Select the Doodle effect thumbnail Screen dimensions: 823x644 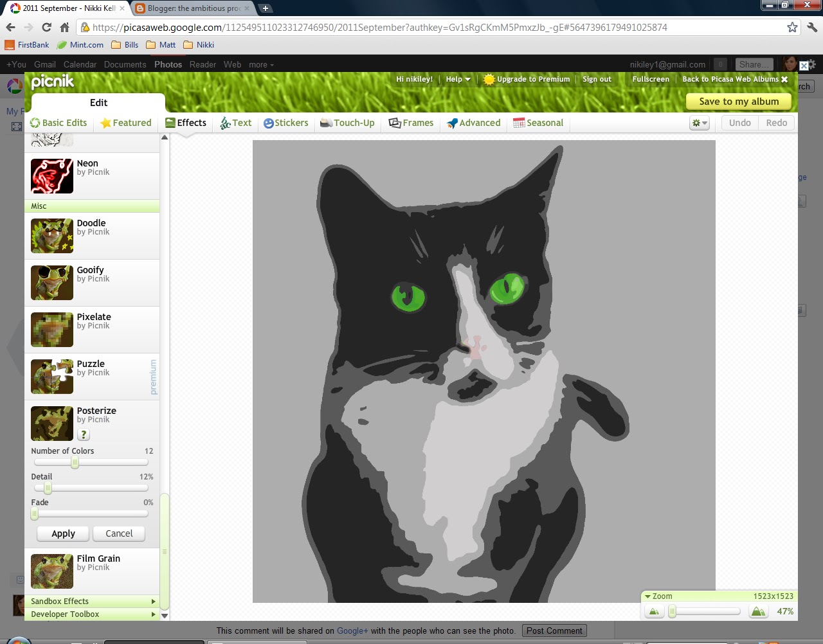52,236
